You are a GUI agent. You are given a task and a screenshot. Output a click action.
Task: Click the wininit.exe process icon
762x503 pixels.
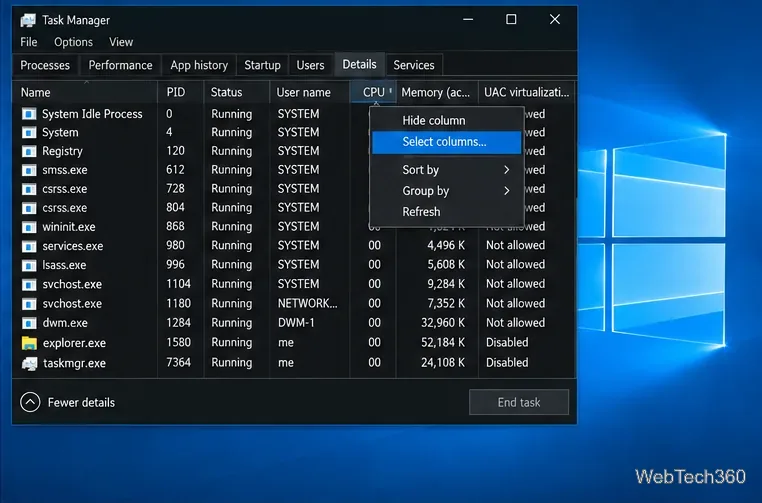pyautogui.click(x=29, y=227)
